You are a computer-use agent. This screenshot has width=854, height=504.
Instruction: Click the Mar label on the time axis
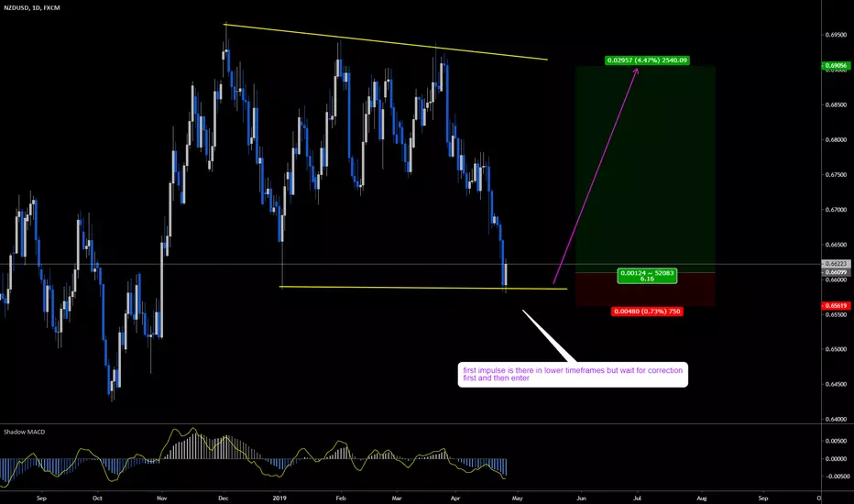point(397,498)
